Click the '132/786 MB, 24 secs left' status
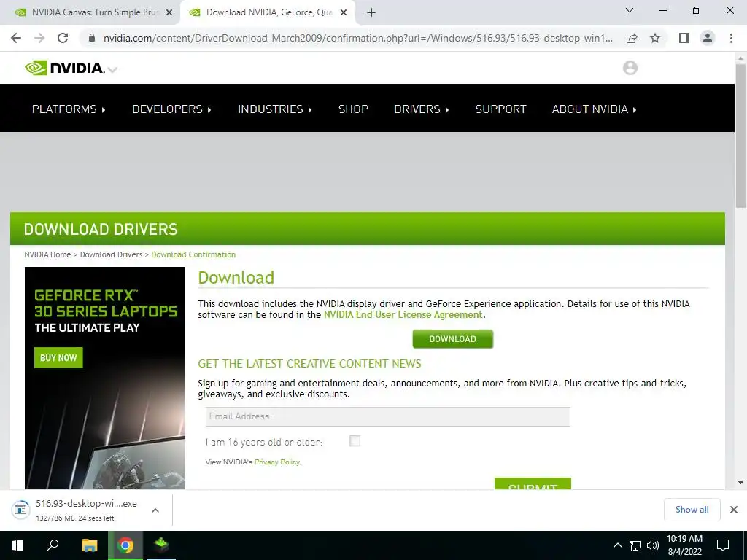Screen dimensions: 747x560 75,518
